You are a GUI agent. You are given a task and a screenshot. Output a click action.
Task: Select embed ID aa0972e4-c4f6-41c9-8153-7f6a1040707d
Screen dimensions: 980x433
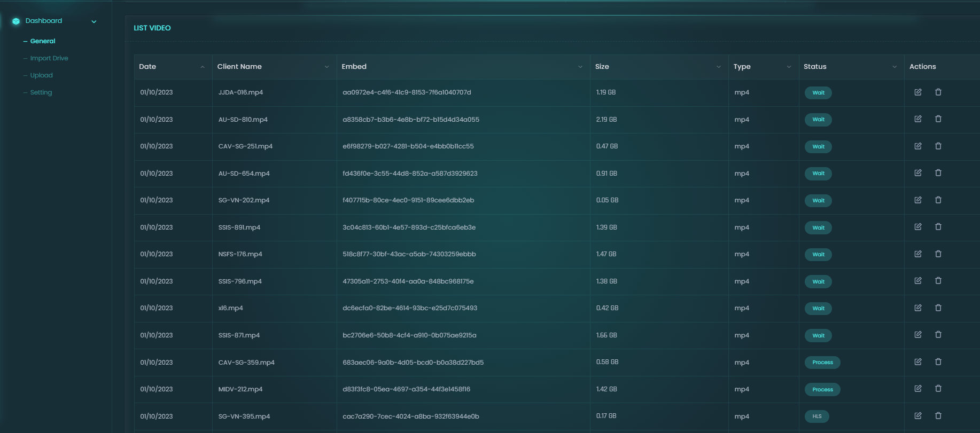pyautogui.click(x=407, y=92)
